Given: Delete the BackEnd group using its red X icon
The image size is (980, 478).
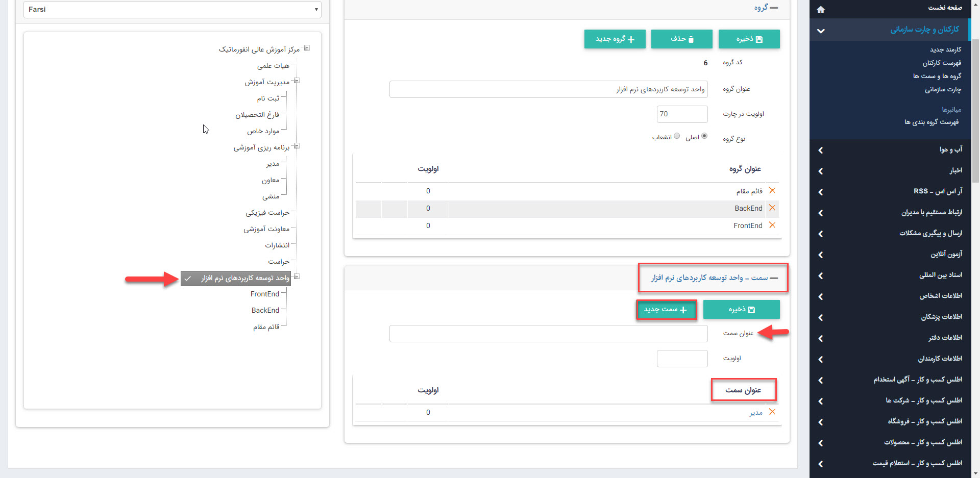Looking at the screenshot, I should (x=772, y=208).
